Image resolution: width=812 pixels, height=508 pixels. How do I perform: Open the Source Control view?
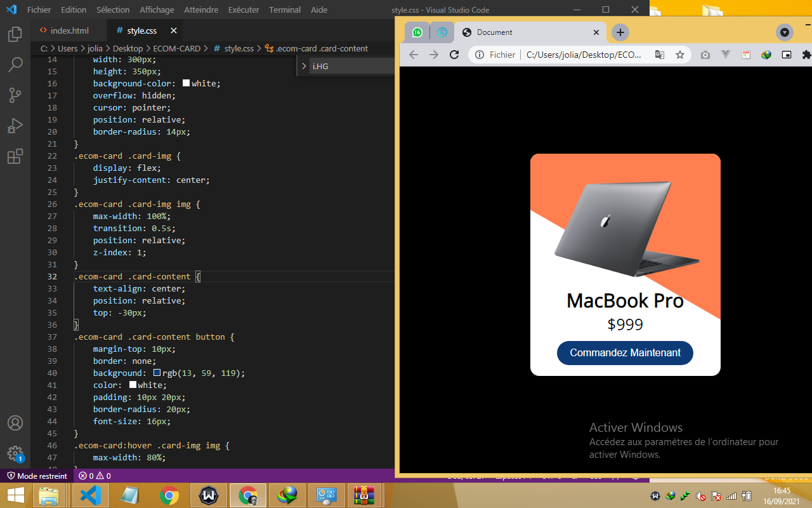click(15, 95)
